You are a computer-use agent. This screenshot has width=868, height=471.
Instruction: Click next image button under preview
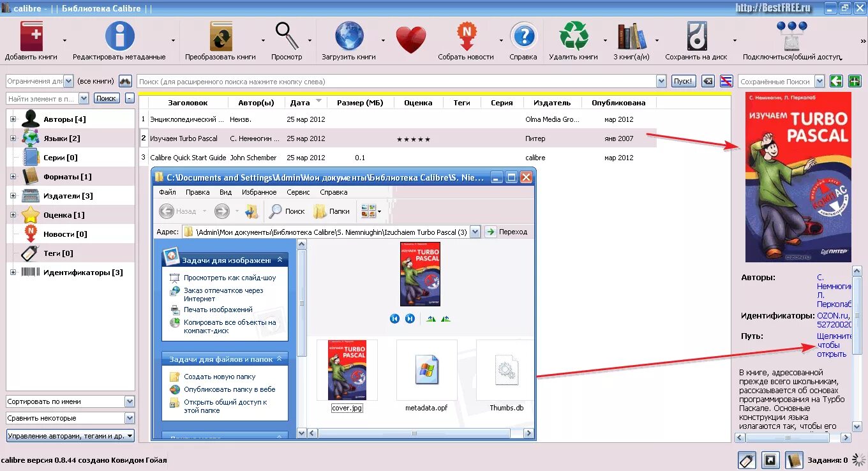pyautogui.click(x=410, y=318)
